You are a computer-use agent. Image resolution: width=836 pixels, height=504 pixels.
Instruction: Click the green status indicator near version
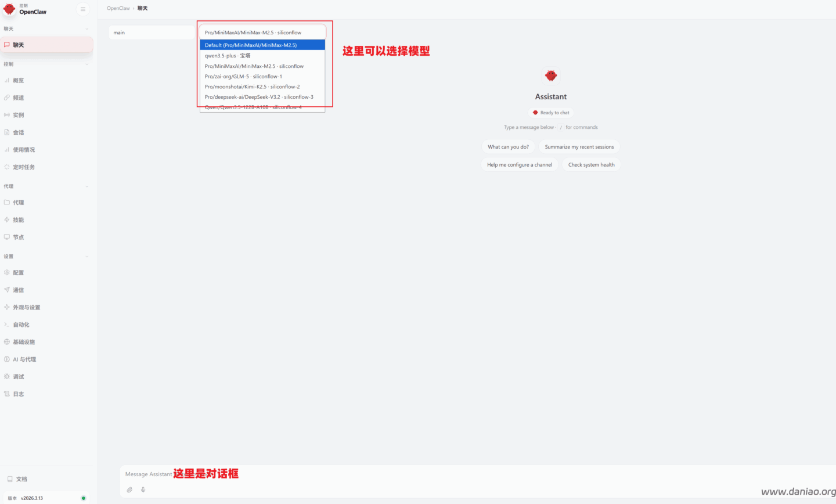click(84, 498)
